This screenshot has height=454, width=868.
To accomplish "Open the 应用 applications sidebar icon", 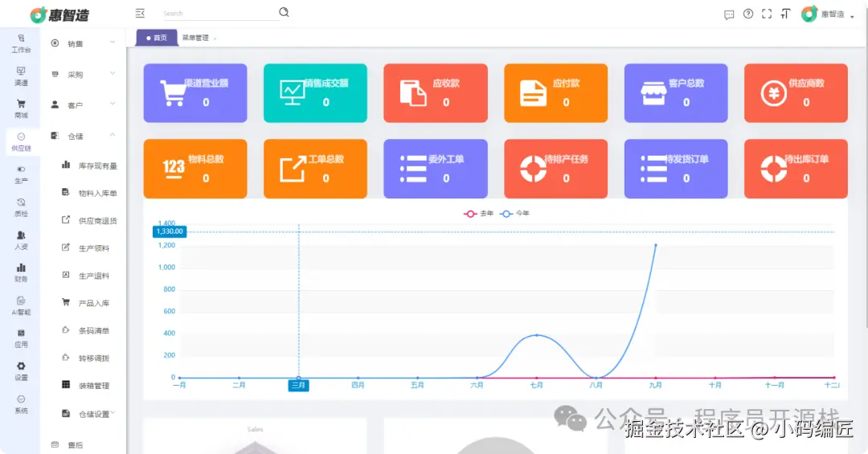I will [x=21, y=338].
